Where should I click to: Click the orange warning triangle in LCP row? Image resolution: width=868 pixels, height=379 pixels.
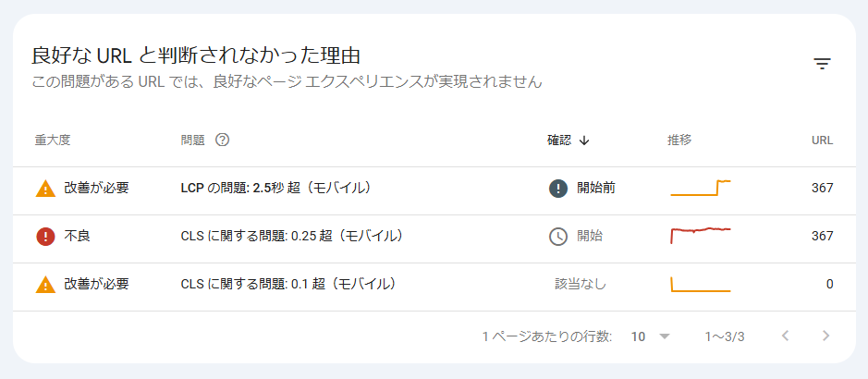45,189
